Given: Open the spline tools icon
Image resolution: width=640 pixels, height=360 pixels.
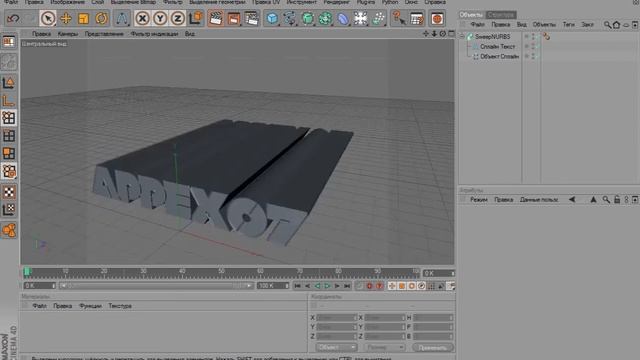Looking at the screenshot, I should click(290, 18).
